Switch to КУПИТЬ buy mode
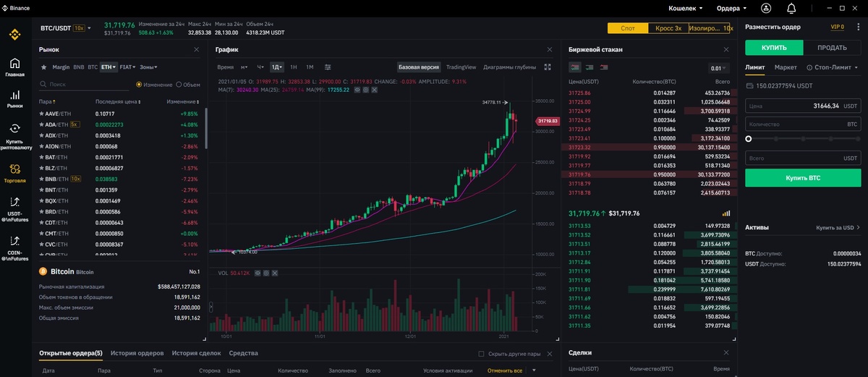 click(x=774, y=48)
